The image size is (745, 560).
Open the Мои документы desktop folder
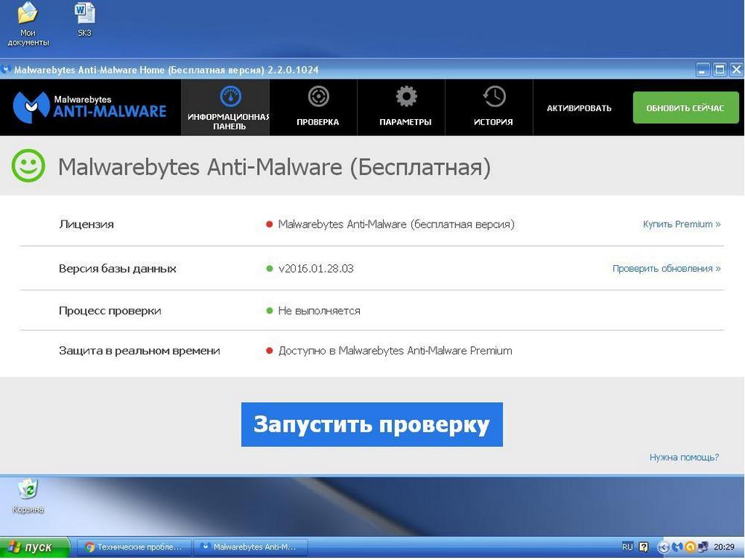click(x=28, y=22)
